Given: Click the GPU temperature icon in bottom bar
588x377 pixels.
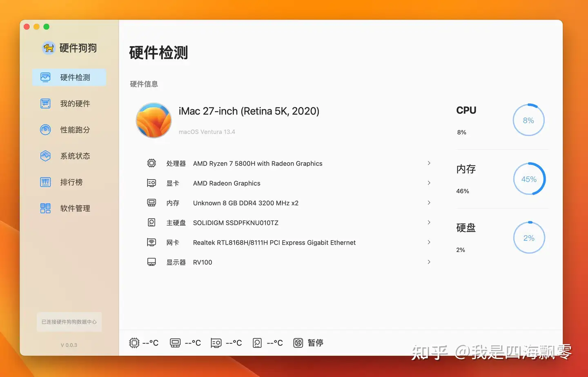Looking at the screenshot, I should (x=216, y=343).
